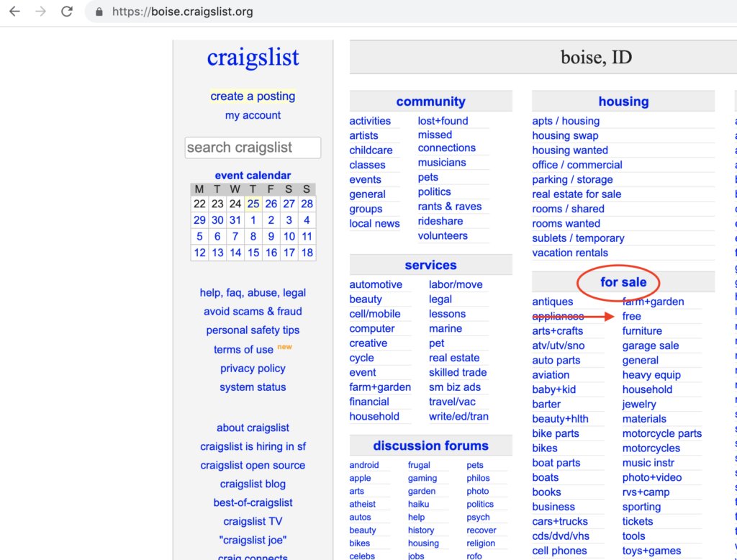Click the search craigslist box
This screenshot has width=737, height=560.
[253, 148]
